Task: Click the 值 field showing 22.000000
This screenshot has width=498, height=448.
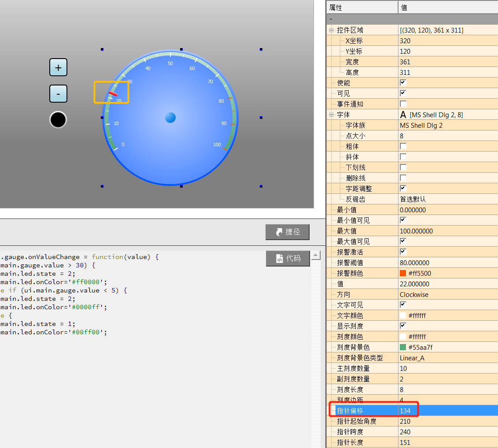Action: coord(448,284)
